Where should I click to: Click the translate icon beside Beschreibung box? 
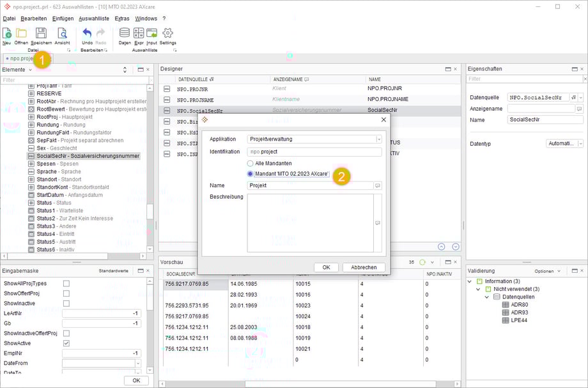pyautogui.click(x=378, y=223)
